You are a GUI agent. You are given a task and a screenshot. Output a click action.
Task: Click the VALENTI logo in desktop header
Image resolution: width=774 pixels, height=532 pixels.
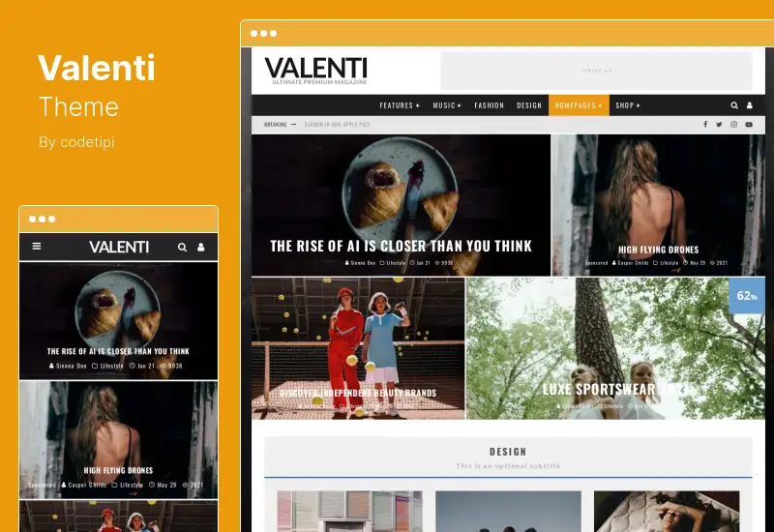point(316,70)
